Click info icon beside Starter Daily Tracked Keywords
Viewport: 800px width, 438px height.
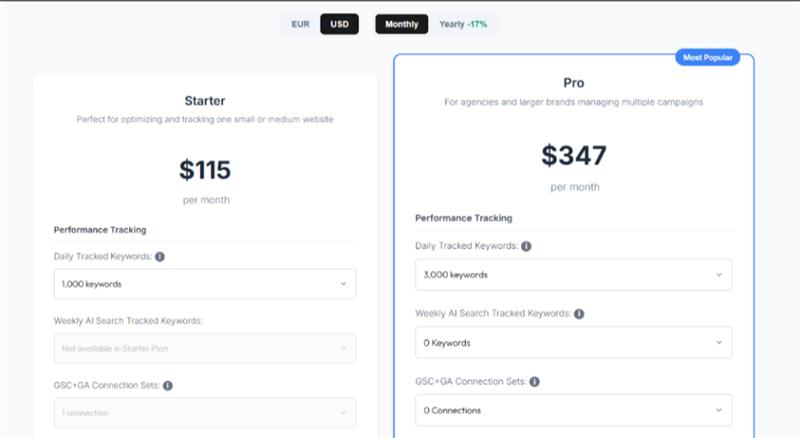160,257
